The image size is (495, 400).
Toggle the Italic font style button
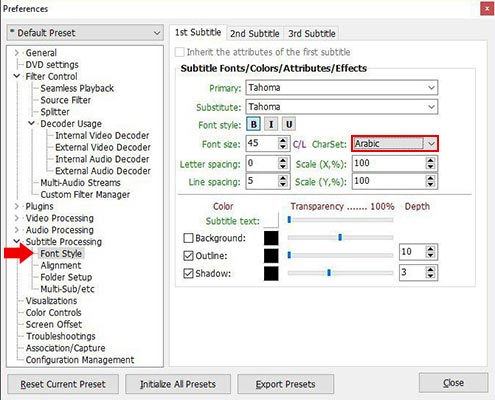[x=271, y=125]
